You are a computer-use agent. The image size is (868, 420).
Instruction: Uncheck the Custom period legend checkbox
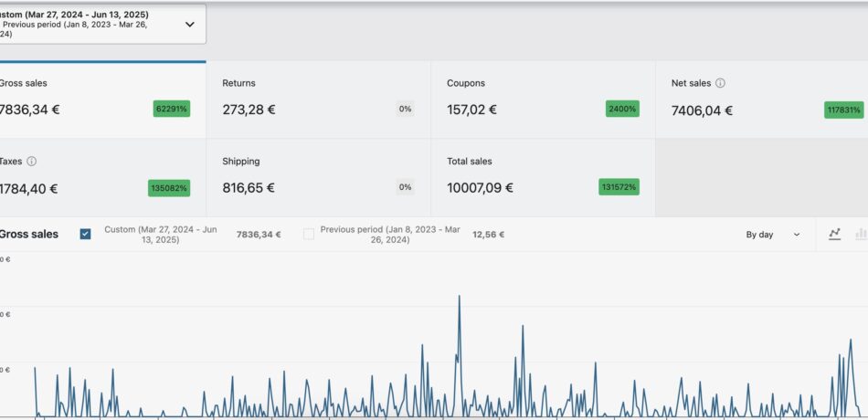click(85, 235)
